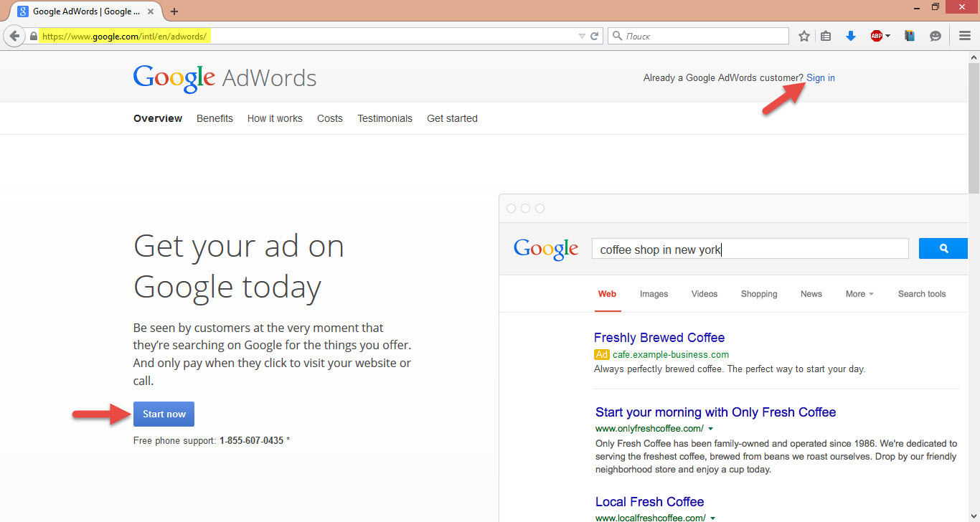This screenshot has height=522, width=980.
Task: Open the downloads arrow icon
Action: click(851, 36)
